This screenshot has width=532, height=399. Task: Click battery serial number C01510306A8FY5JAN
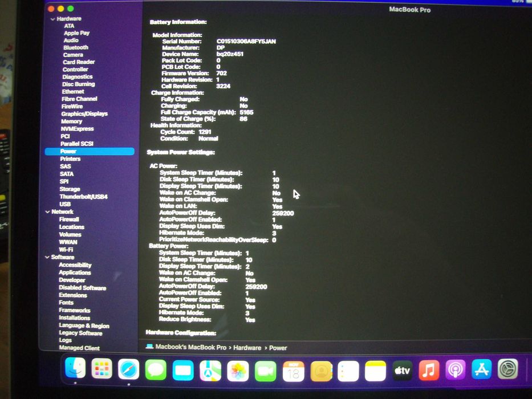246,42
